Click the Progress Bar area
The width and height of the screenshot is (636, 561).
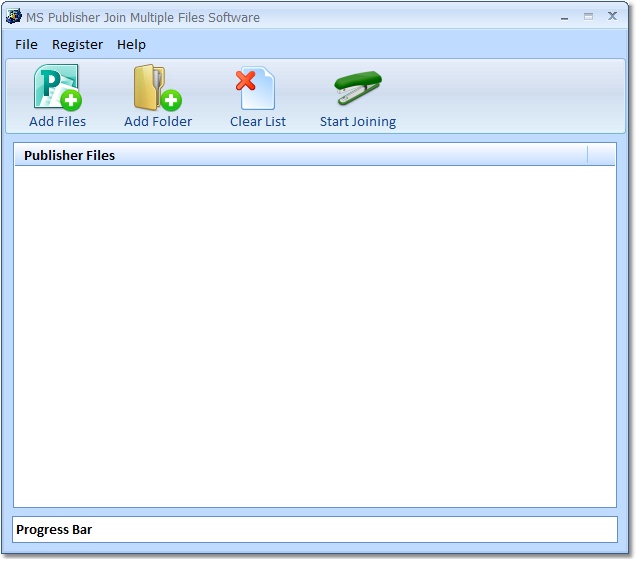(x=315, y=529)
